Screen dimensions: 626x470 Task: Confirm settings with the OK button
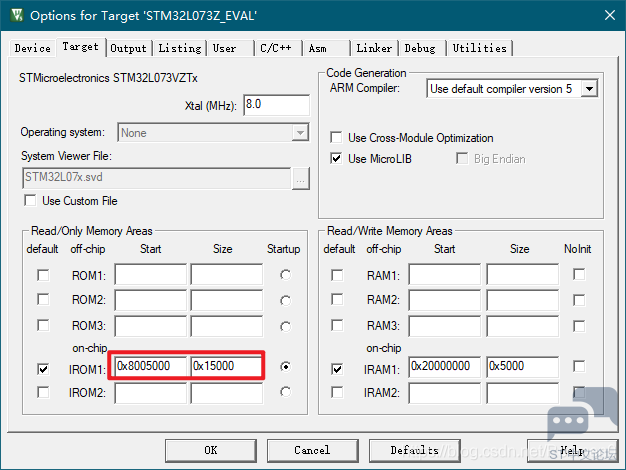211,450
